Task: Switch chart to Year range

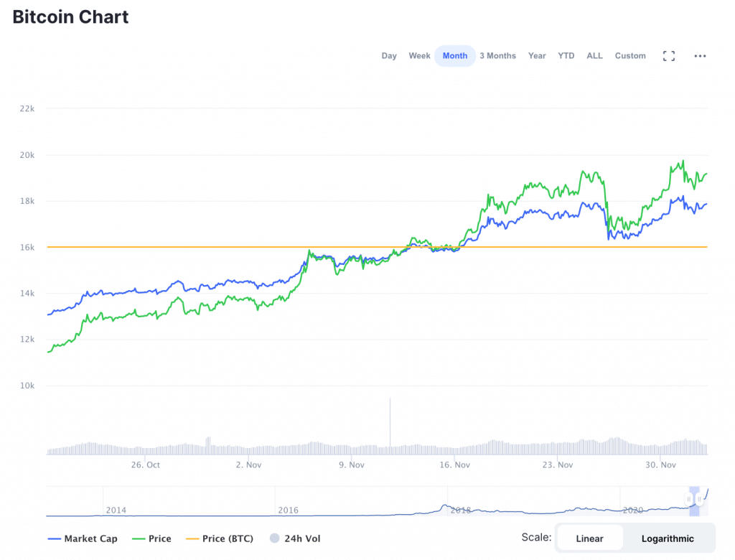Action: (x=537, y=56)
